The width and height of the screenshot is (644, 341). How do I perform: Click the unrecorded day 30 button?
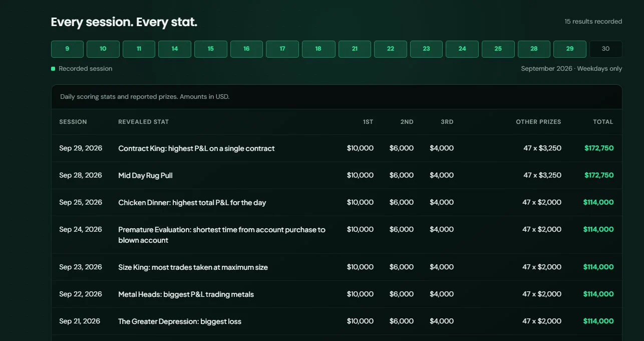point(606,49)
